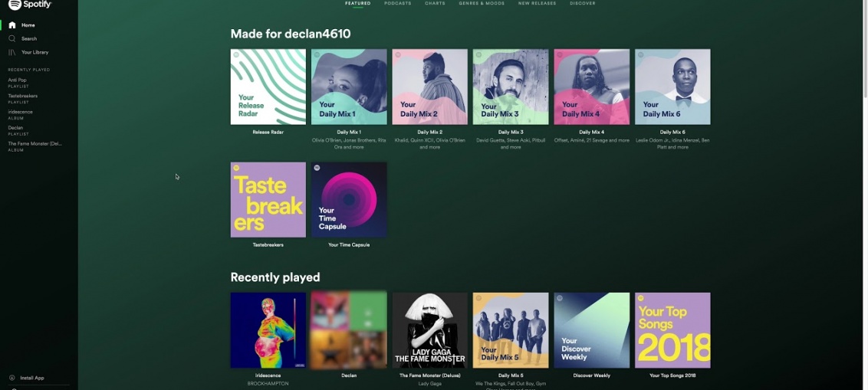868x390 pixels.
Task: Click Install App link
Action: pyautogui.click(x=32, y=378)
